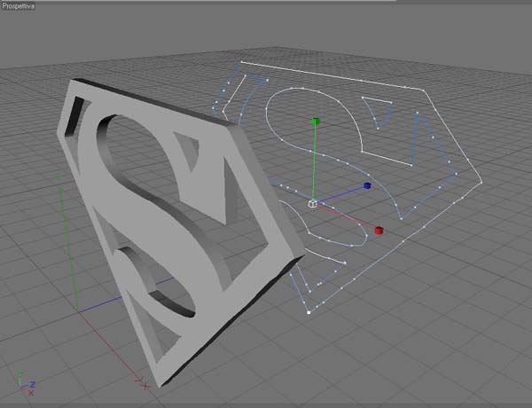
Task: Click the green Y-axis gizmo handle
Action: (x=316, y=122)
